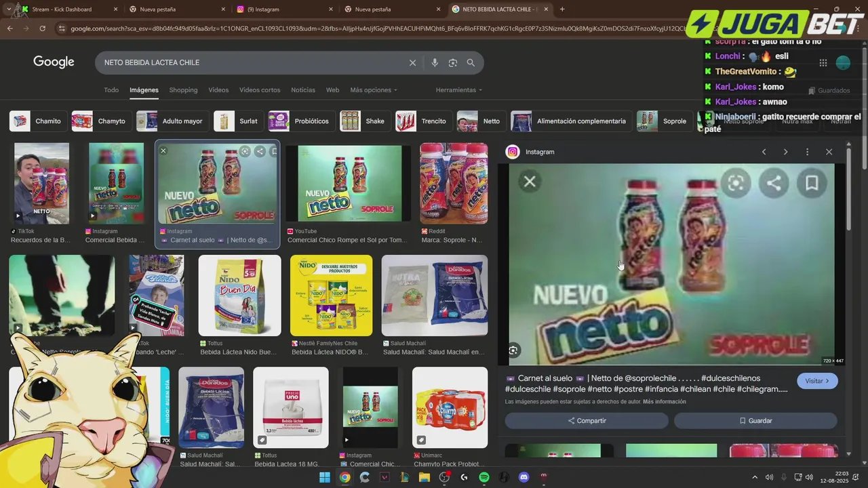Open Bebida Láctea Nido Buen Día thumbnail
The width and height of the screenshot is (868, 488).
pos(239,296)
